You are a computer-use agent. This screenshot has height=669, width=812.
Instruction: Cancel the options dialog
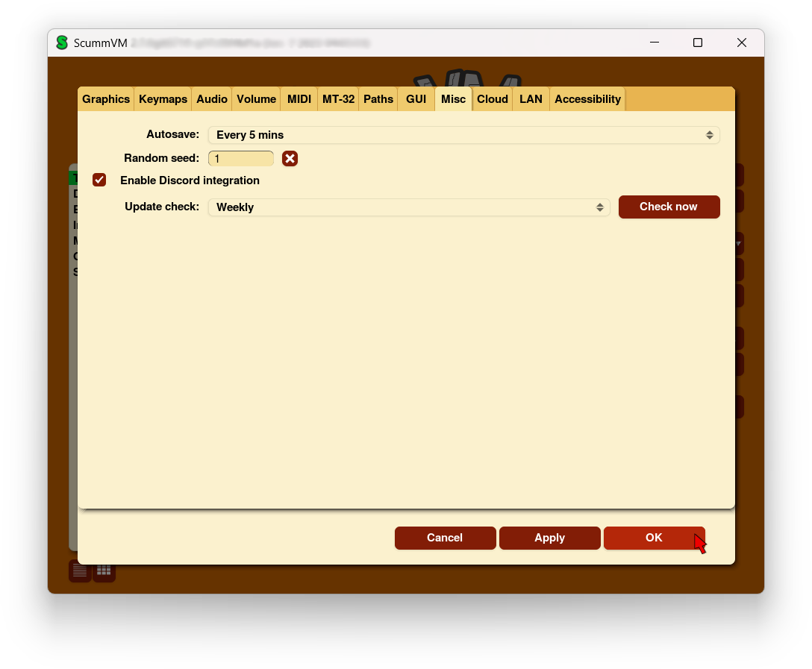coord(445,538)
